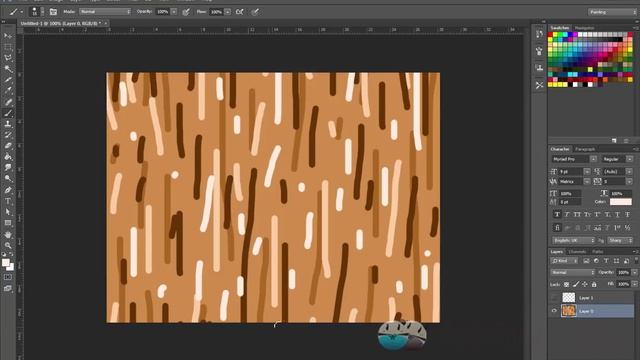
Task: Lock all layer attributes
Action: [x=594, y=284]
